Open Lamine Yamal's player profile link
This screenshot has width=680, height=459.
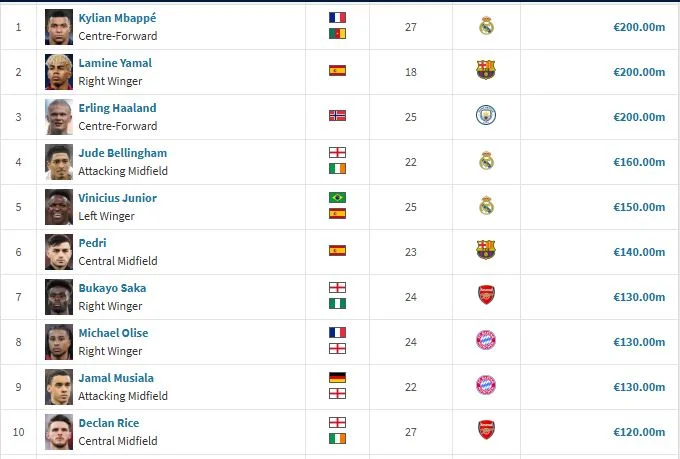pyautogui.click(x=115, y=63)
